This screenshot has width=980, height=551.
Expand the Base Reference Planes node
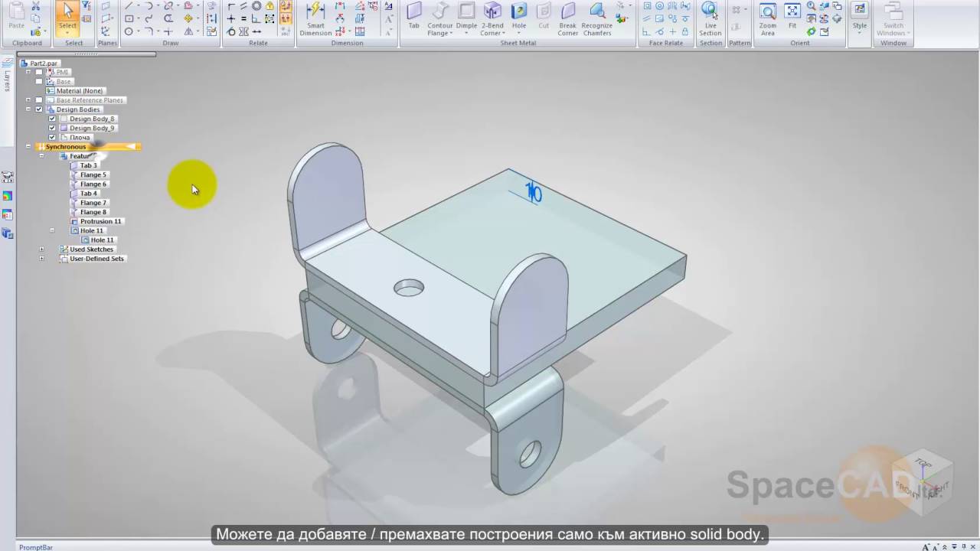(28, 100)
